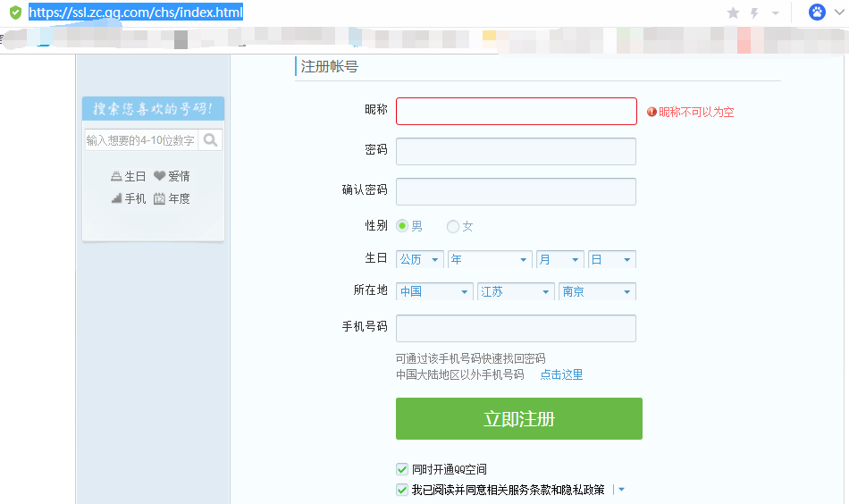Open the 日 day dropdown
Screen dimensions: 849x504
click(612, 259)
